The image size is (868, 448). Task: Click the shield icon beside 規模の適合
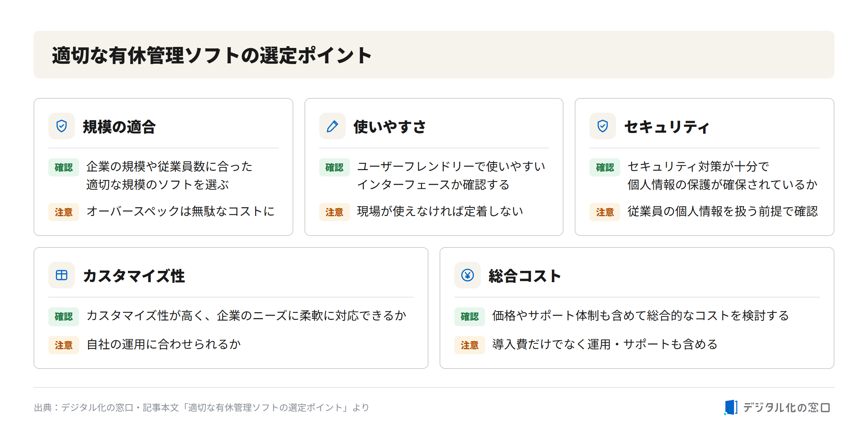click(62, 126)
